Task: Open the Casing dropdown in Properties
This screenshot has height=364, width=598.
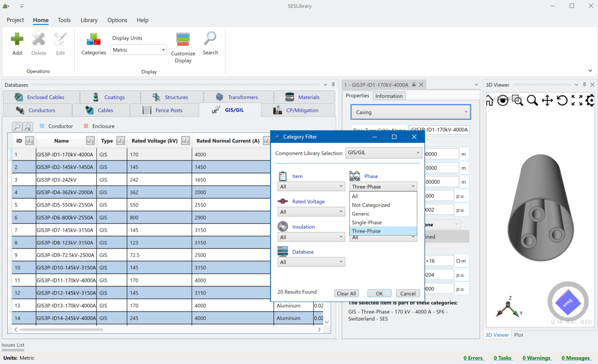Action: (x=411, y=112)
